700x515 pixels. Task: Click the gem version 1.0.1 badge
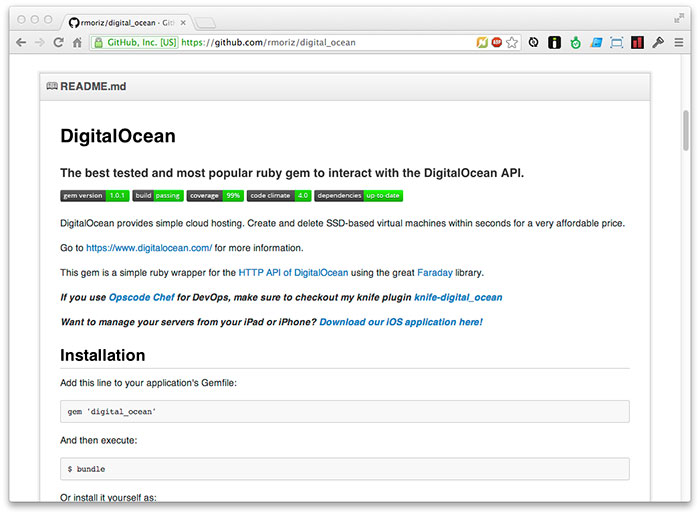pos(95,195)
